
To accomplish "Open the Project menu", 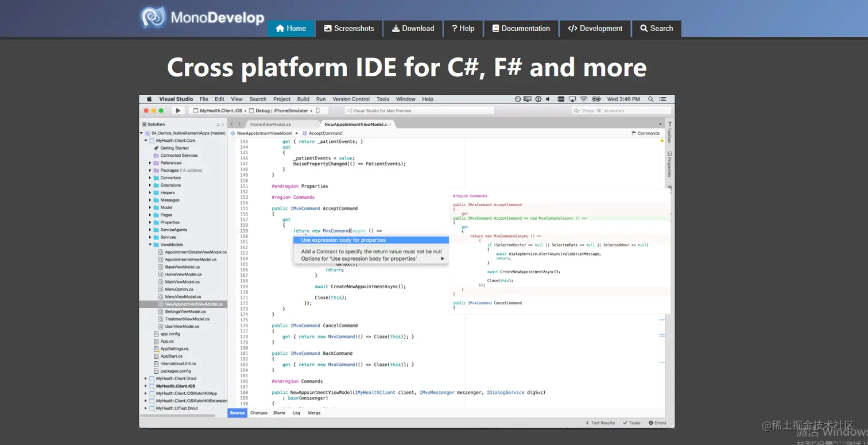I will click(x=282, y=99).
